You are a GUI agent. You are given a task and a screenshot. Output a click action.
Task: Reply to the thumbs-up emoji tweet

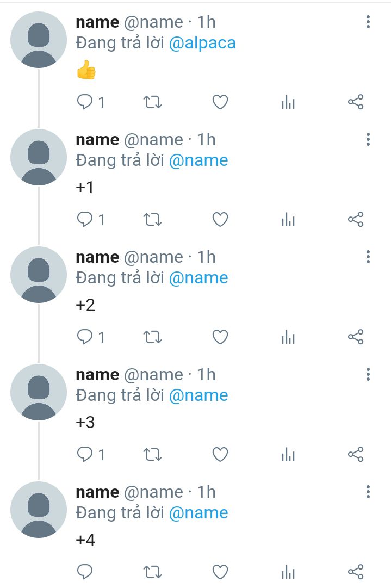tap(85, 102)
